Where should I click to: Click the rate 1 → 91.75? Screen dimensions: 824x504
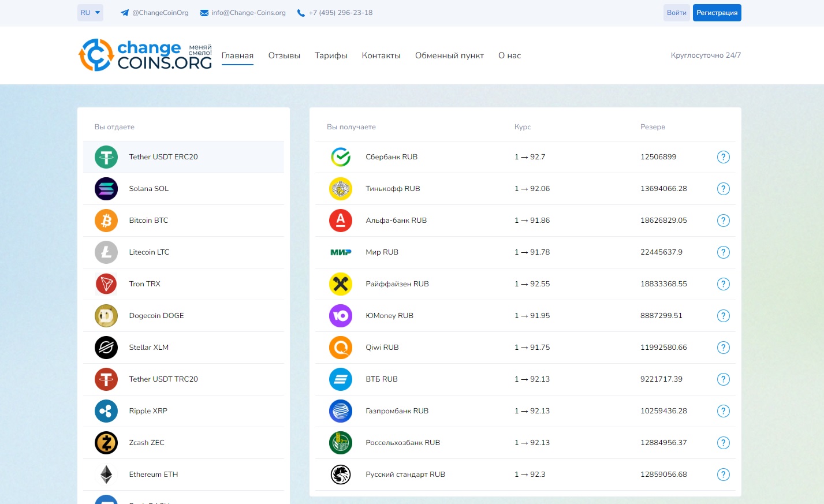532,348
